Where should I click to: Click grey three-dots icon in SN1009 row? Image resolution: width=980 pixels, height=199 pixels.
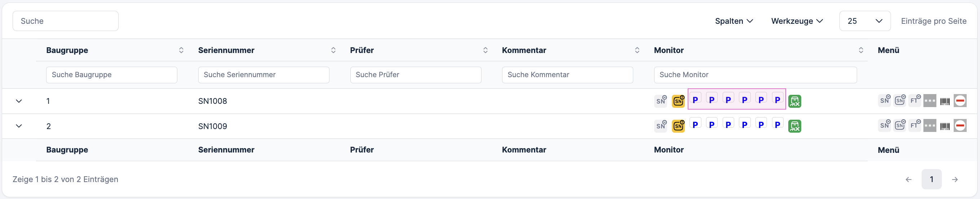coord(930,125)
